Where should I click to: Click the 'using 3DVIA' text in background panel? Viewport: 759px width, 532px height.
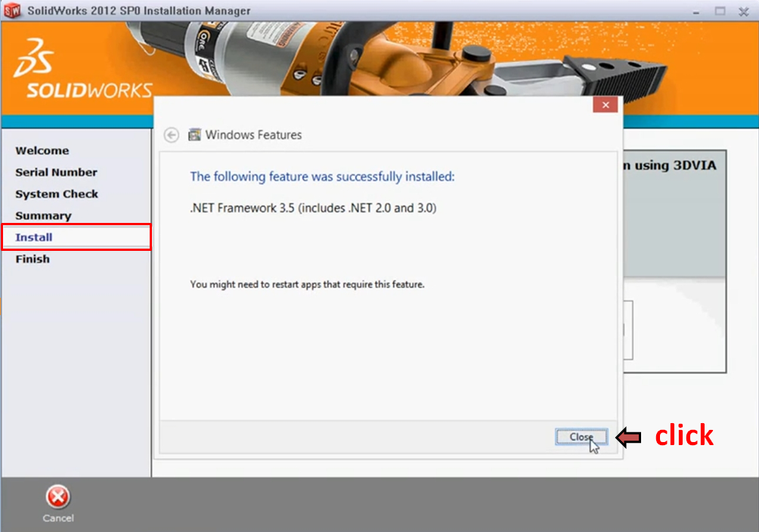tap(675, 165)
